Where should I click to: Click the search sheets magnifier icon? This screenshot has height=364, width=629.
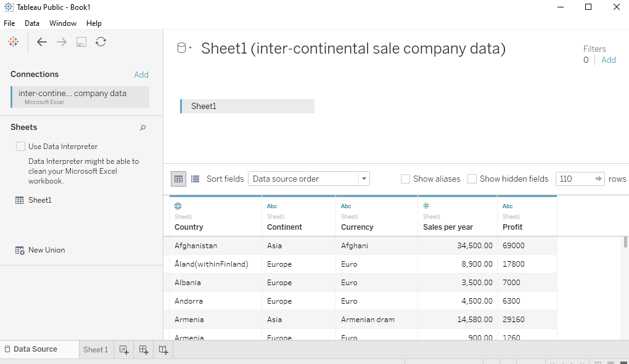tap(143, 127)
